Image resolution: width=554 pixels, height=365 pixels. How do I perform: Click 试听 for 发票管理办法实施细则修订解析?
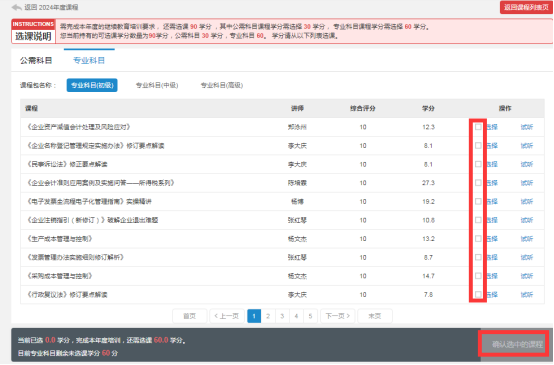[527, 257]
